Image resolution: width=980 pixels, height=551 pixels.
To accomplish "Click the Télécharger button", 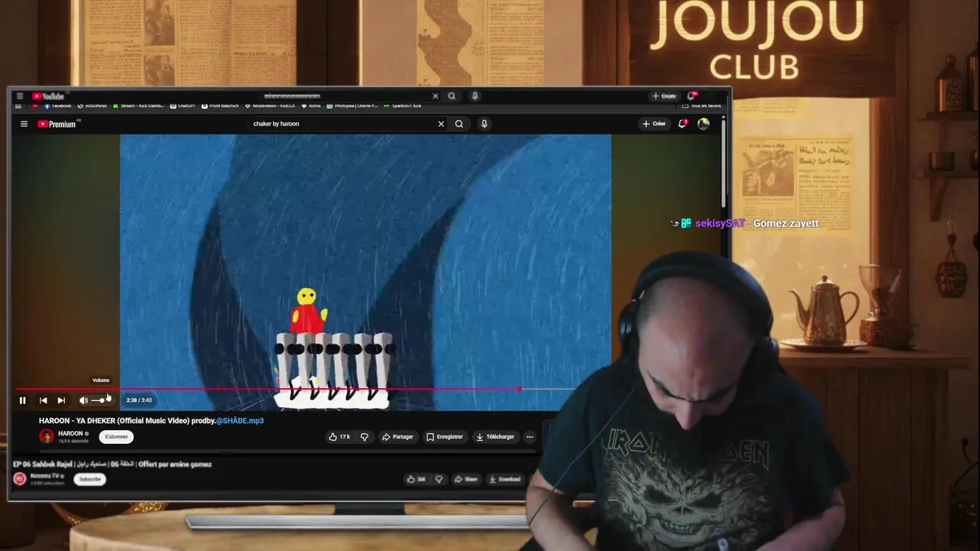I will coord(495,437).
